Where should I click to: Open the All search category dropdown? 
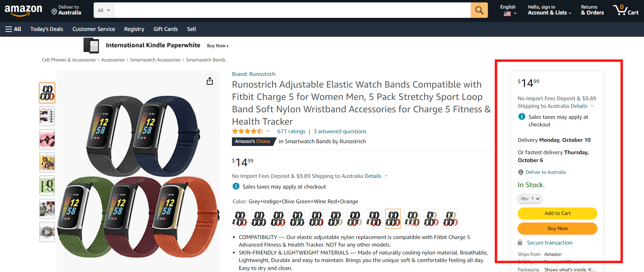[103, 10]
